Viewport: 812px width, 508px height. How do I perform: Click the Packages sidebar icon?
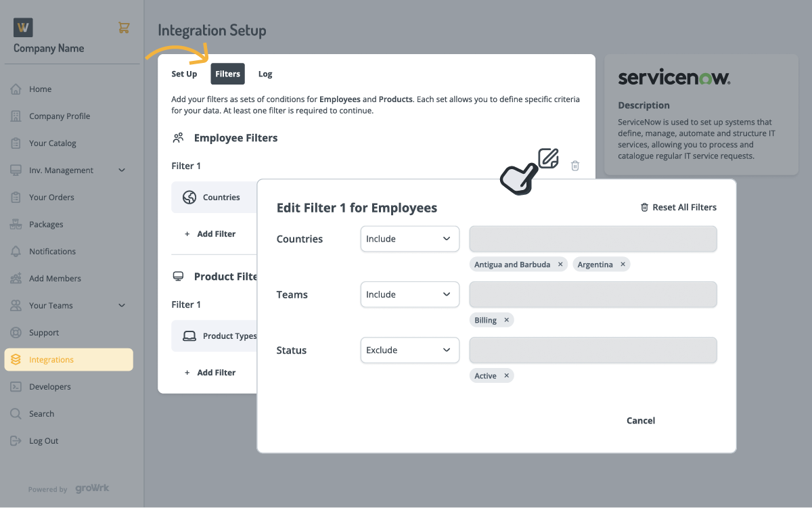pos(15,224)
